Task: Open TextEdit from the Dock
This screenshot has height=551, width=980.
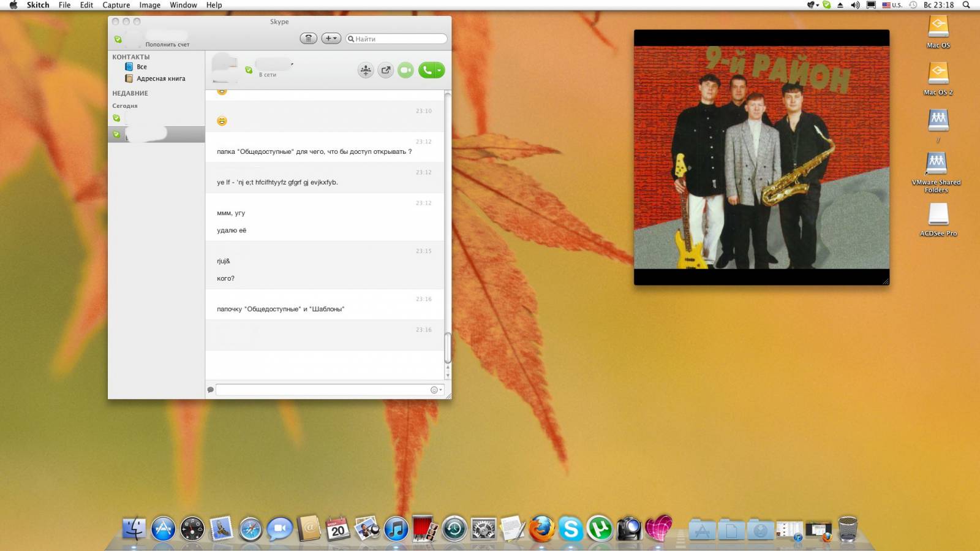Action: point(513,529)
